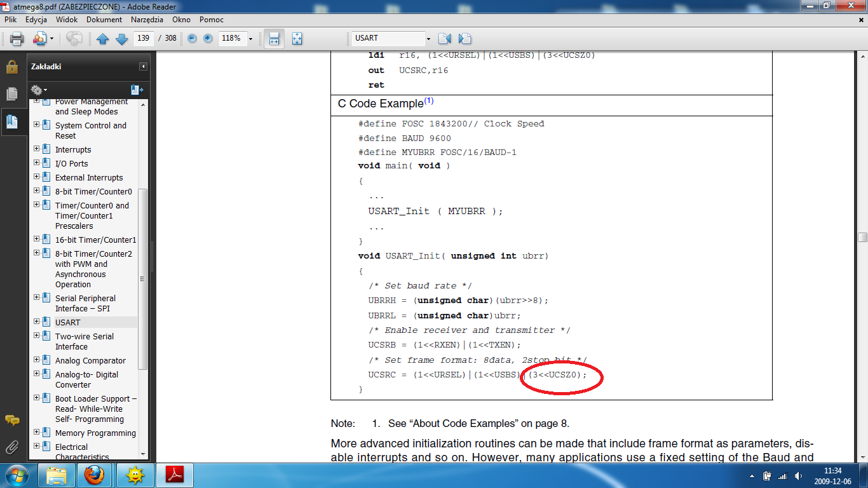Screen dimensions: 868x488
Task: Open the zoom level dropdown arrow
Action: pyautogui.click(x=250, y=39)
